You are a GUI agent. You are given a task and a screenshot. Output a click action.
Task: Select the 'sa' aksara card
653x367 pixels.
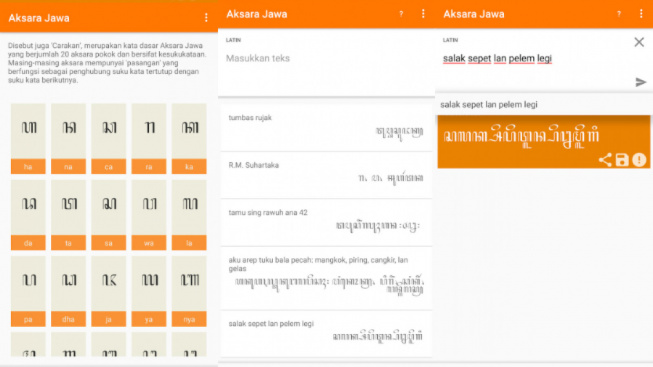(108, 215)
